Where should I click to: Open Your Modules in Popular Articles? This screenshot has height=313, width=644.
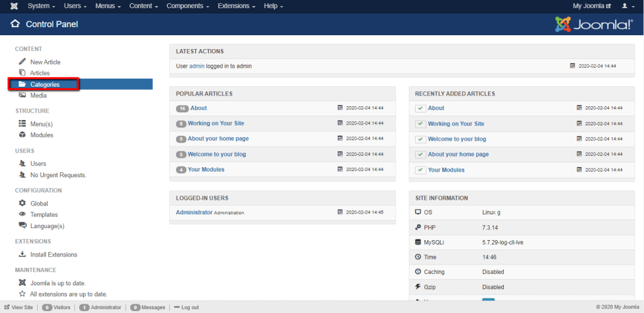click(x=206, y=169)
